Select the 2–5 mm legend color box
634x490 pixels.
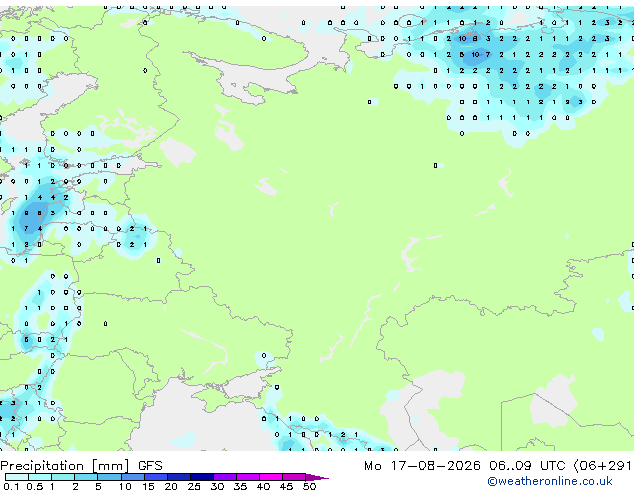(86, 477)
